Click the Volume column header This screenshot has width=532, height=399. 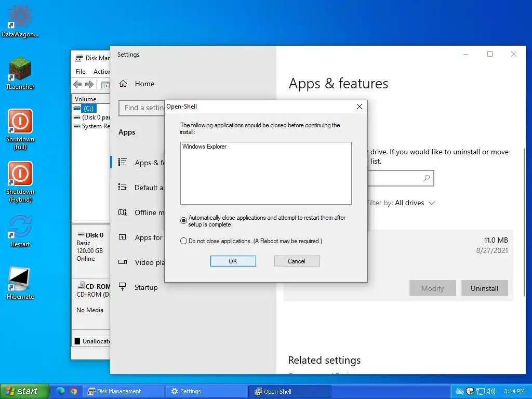click(90, 99)
